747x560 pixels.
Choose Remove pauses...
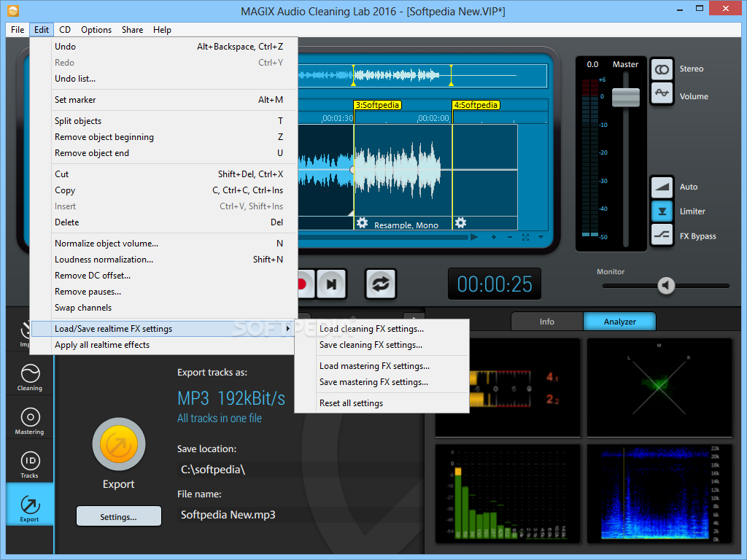[x=164, y=292]
